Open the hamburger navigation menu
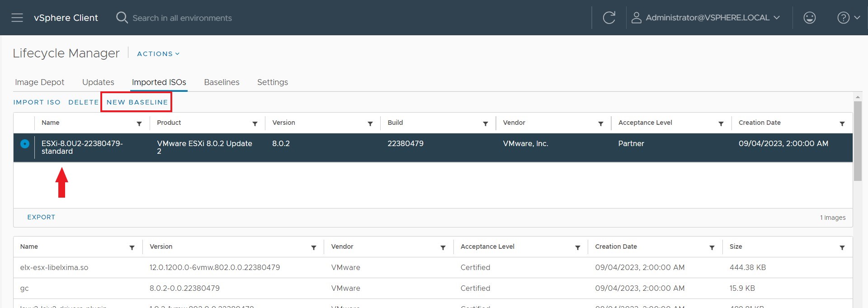868x308 pixels. pos(17,18)
